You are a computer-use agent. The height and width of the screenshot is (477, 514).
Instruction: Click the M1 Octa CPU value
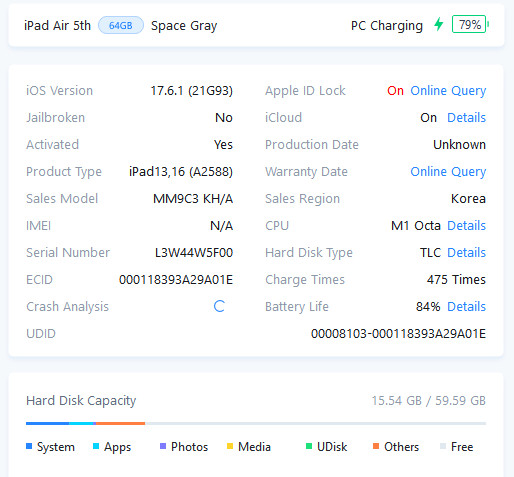(416, 226)
